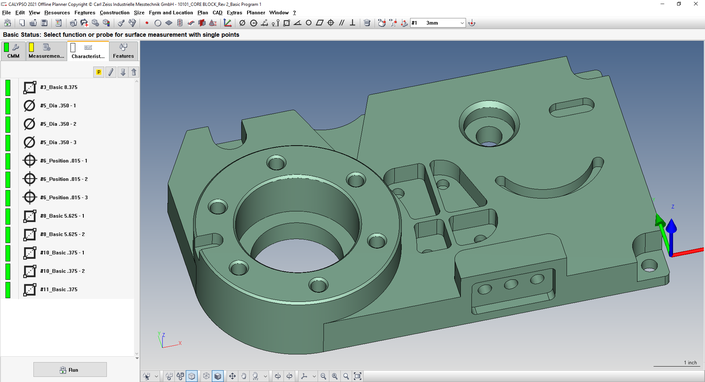
Task: Toggle the shaded solid cube display mode
Action: pyautogui.click(x=218, y=376)
